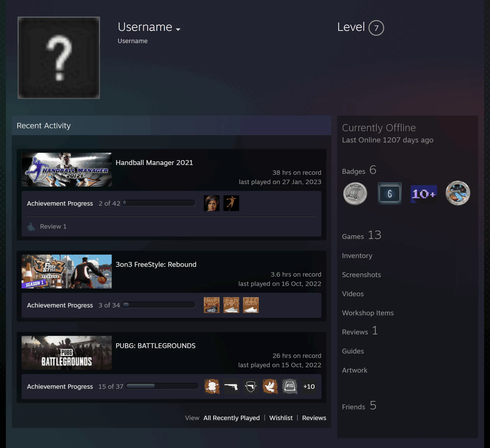The image size is (490, 448).
Task: Click the years of service 6 badge
Action: [389, 194]
